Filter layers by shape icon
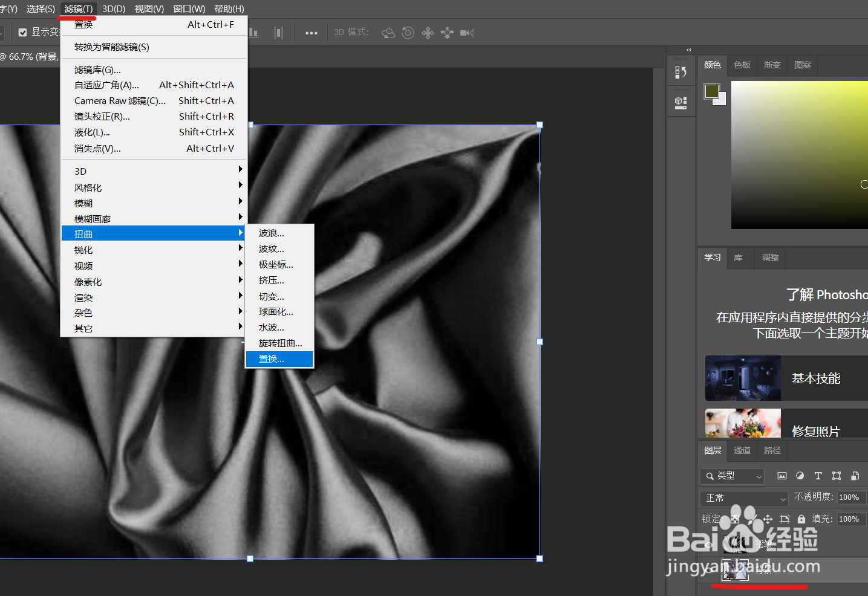 [837, 476]
